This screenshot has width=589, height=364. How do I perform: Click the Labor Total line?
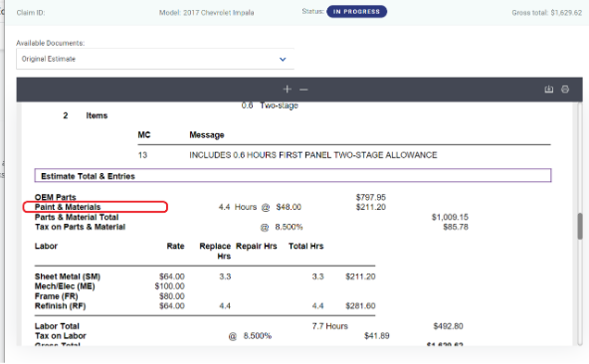coord(249,326)
